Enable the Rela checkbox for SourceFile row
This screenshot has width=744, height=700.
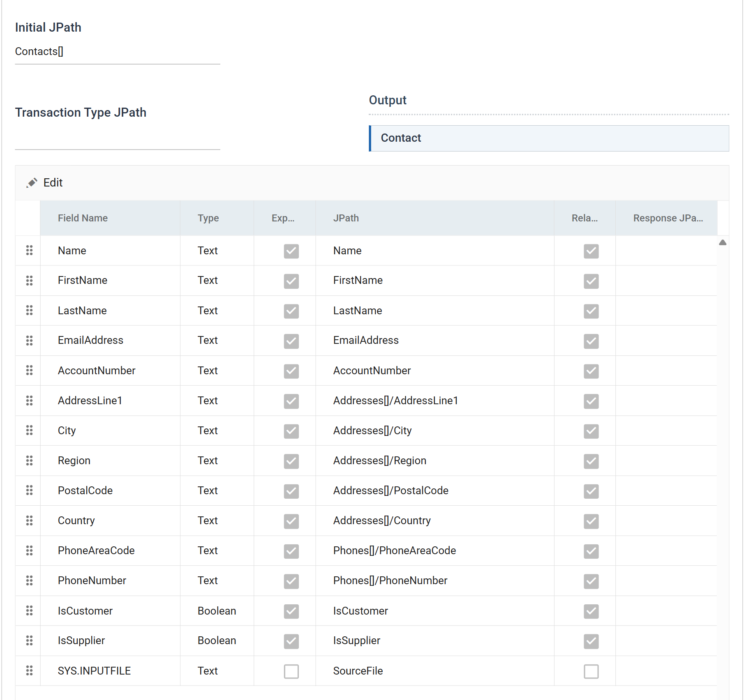pyautogui.click(x=591, y=672)
